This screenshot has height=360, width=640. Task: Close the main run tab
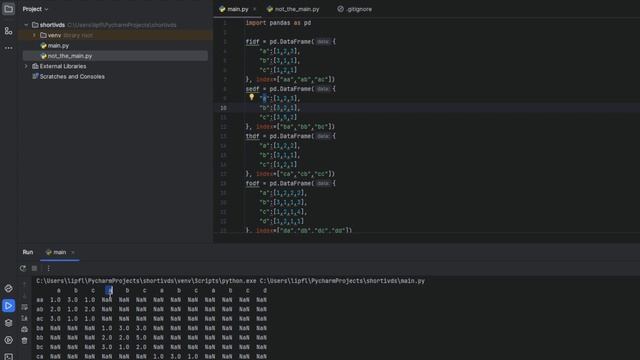tap(73, 252)
